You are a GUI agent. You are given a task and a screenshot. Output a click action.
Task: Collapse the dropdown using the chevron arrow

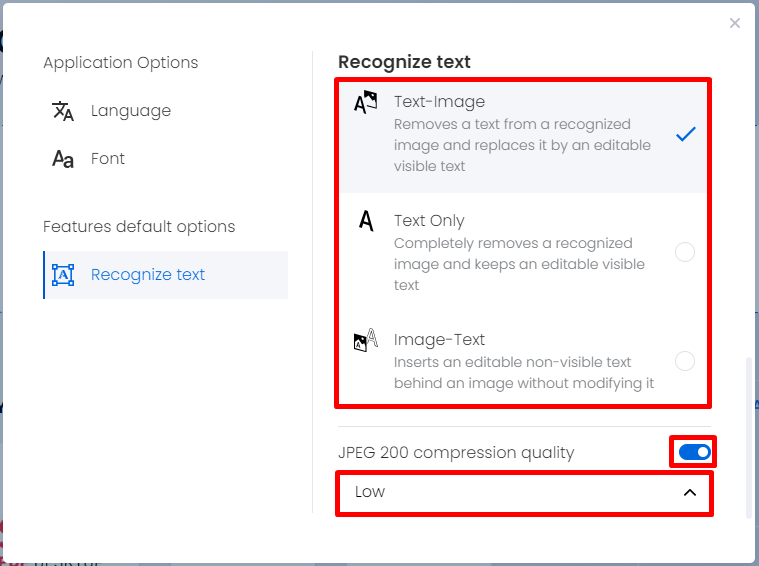pyautogui.click(x=690, y=493)
